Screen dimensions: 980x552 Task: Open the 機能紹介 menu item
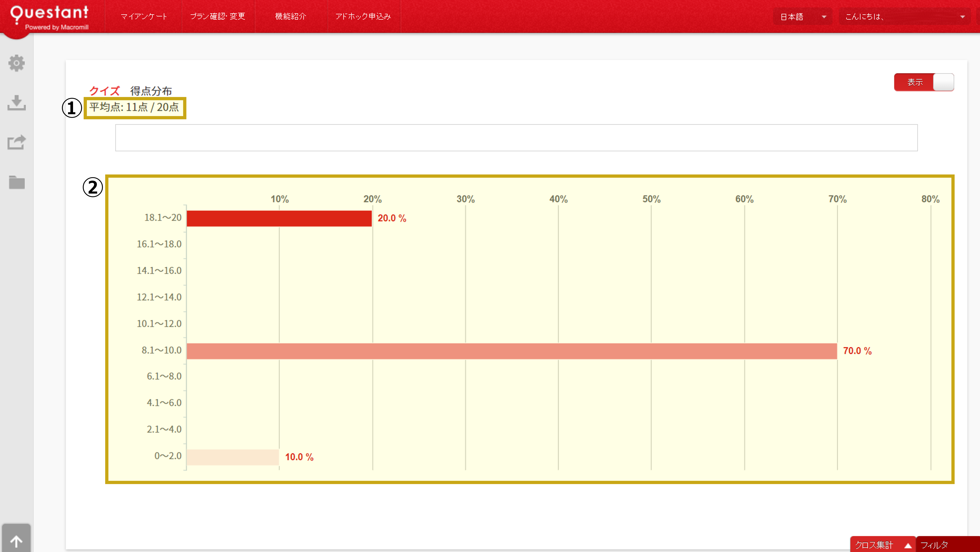[291, 16]
